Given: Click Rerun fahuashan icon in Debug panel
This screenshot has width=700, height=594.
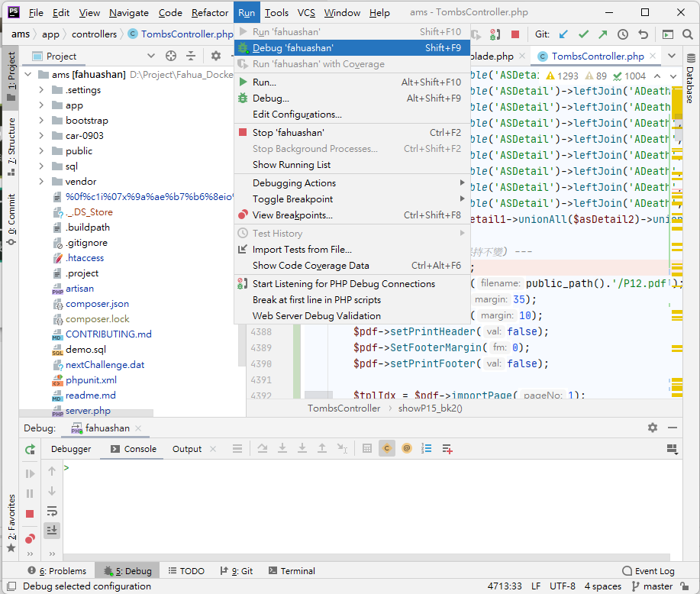Looking at the screenshot, I should pyautogui.click(x=30, y=450).
